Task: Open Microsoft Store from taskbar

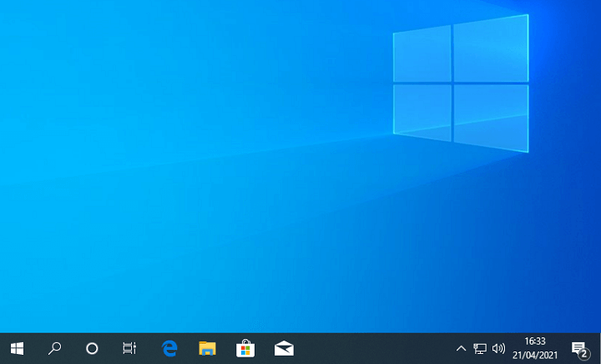Action: point(245,349)
